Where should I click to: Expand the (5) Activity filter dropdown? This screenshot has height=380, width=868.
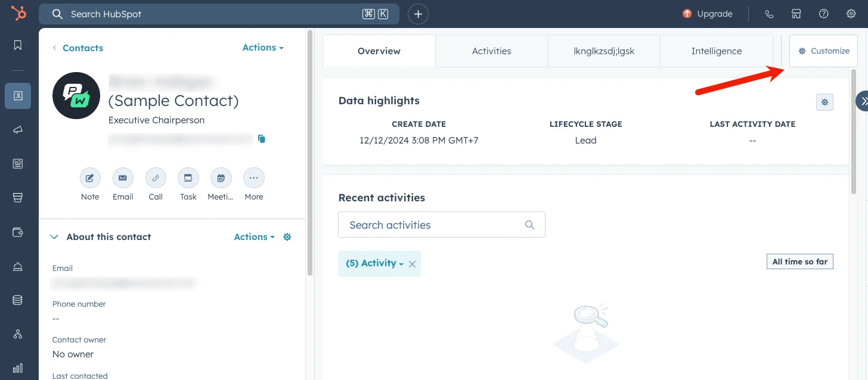pos(374,263)
